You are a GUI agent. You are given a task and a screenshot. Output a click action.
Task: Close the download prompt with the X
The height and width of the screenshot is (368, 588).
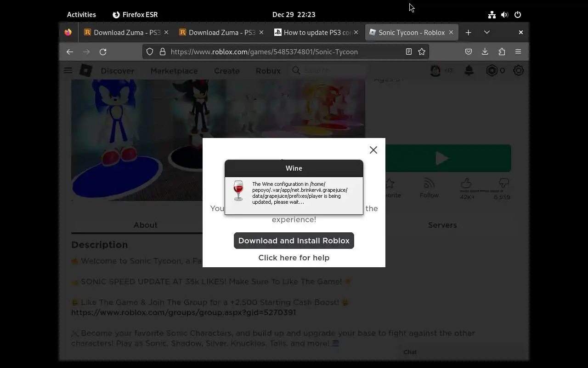tap(373, 150)
